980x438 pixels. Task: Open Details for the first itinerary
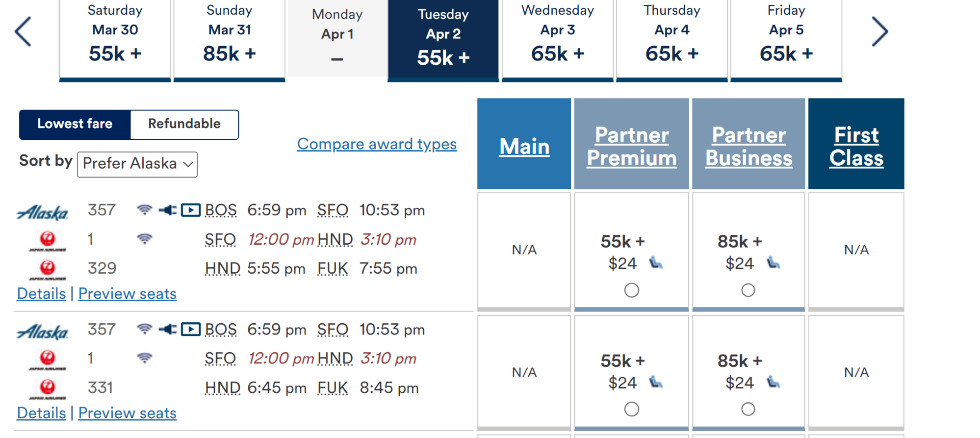tap(41, 294)
